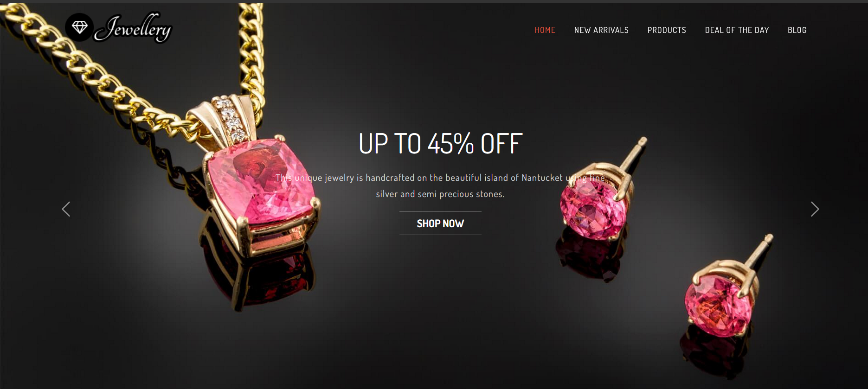Show the previous slide with left arrow
The width and height of the screenshot is (868, 389).
(x=66, y=209)
